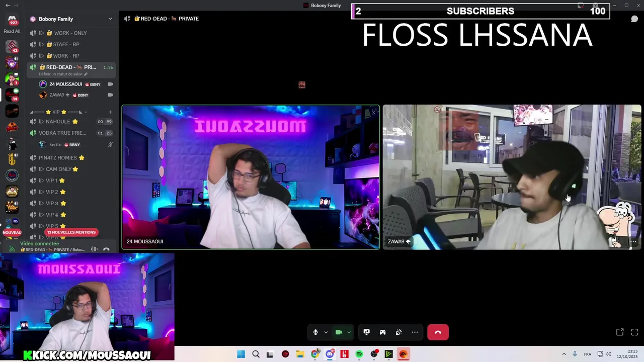The width and height of the screenshot is (644, 362).
Task: Jump to 13 NOUVELLES MENTIONS pill
Action: 71,232
